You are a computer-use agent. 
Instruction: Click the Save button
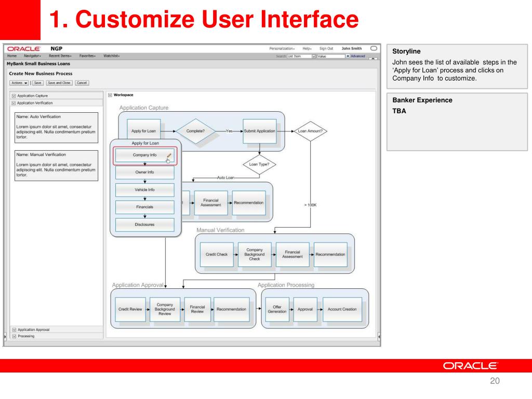pyautogui.click(x=37, y=83)
